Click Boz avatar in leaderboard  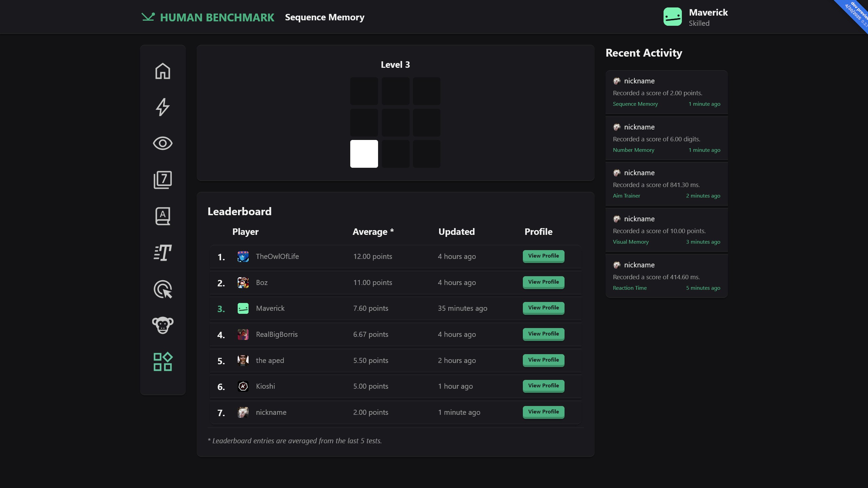point(243,283)
